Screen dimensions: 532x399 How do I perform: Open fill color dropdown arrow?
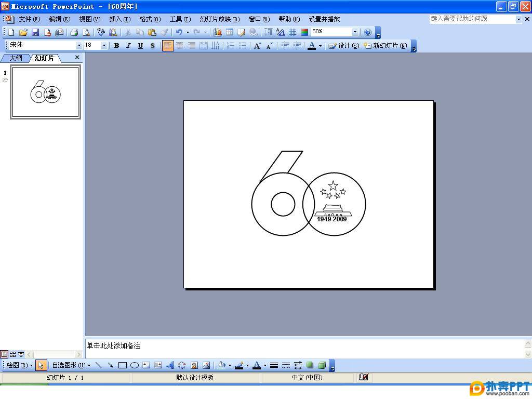(230, 365)
